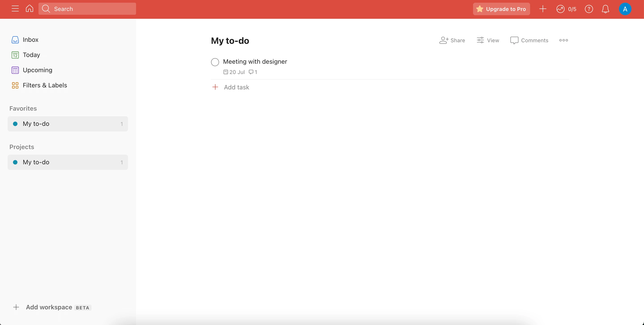644x325 pixels.
Task: Go to the Home view icon
Action: coord(30,9)
